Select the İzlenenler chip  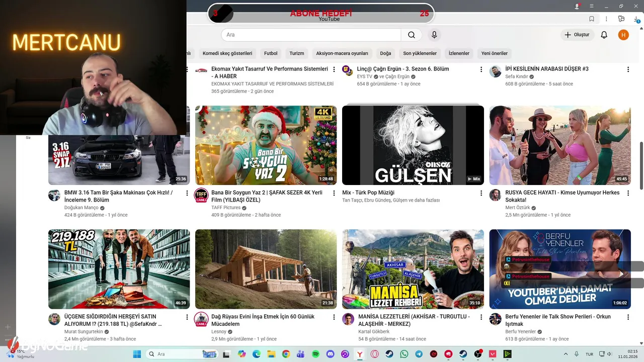[459, 53]
